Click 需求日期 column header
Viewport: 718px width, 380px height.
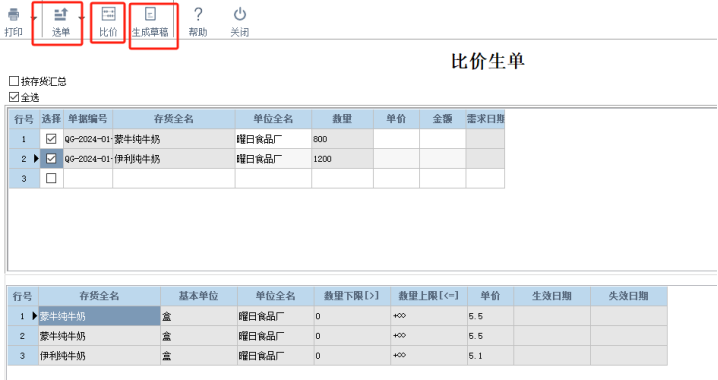click(485, 119)
